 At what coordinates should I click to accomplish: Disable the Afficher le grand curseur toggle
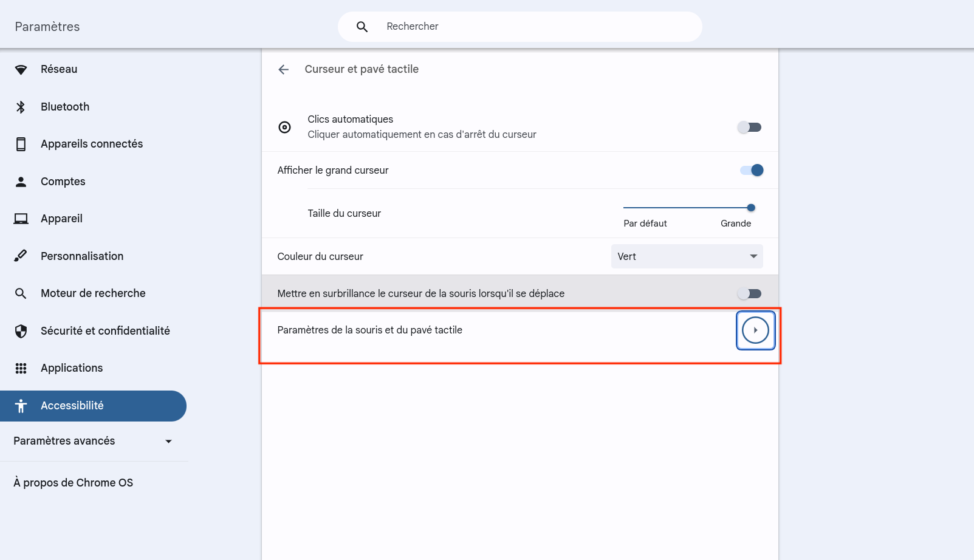pyautogui.click(x=751, y=170)
